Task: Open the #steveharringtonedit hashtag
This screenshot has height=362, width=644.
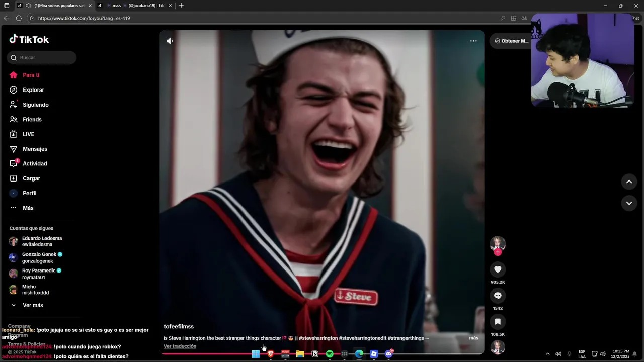Action: coord(363,338)
